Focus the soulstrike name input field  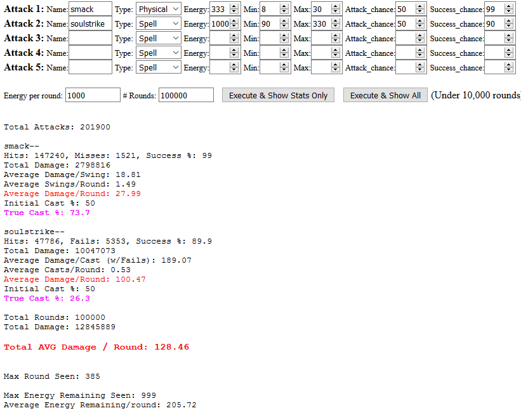(89, 24)
